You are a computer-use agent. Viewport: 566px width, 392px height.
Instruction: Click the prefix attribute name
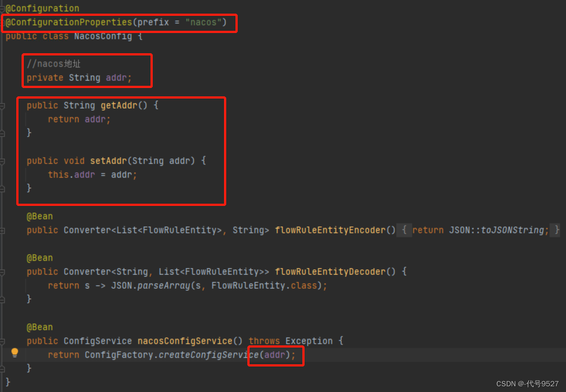coord(153,22)
